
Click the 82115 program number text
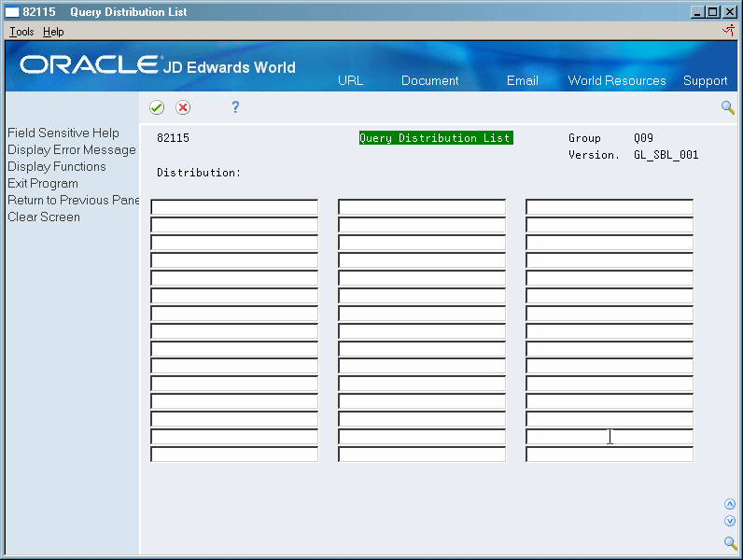[x=173, y=138]
